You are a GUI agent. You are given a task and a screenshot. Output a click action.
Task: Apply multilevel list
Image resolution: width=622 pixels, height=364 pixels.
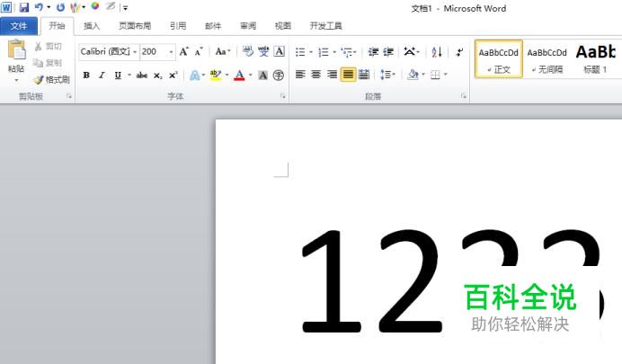click(347, 52)
